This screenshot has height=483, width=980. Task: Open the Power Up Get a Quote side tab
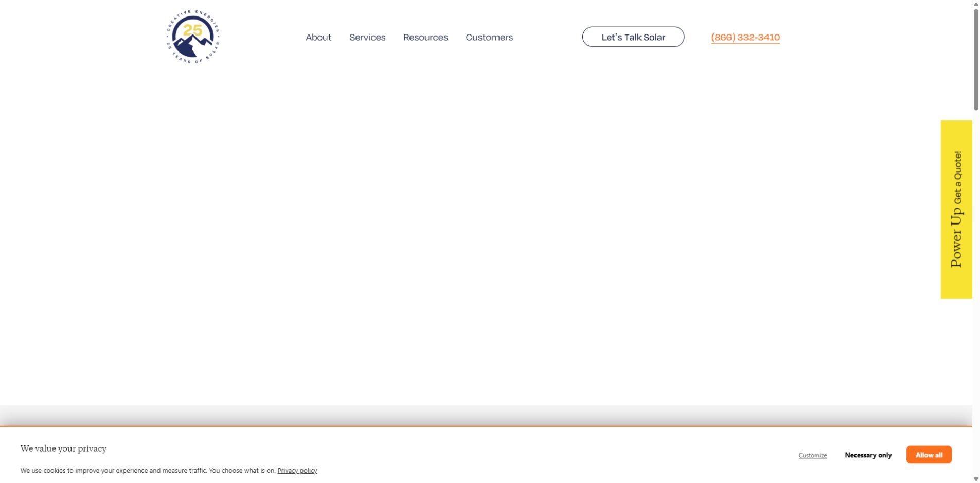click(956, 210)
